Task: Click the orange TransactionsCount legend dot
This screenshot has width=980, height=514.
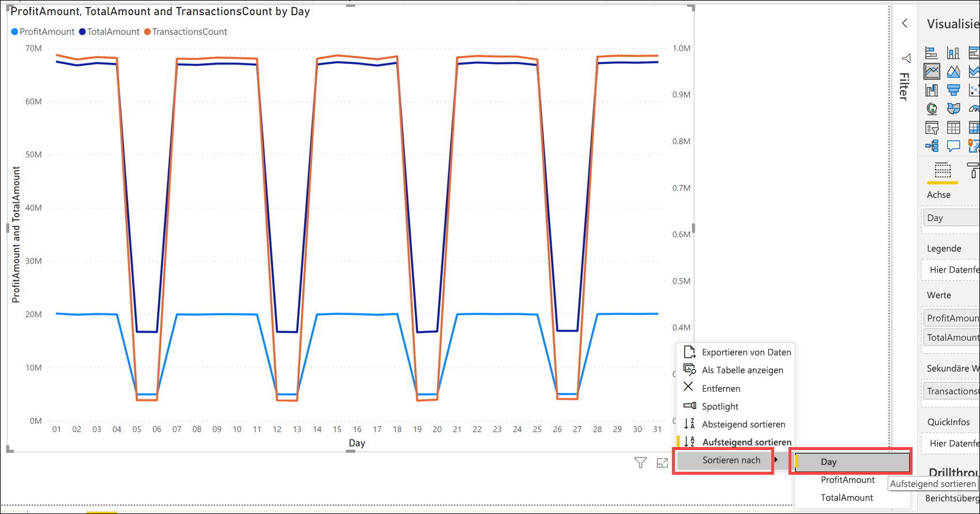Action: (x=148, y=32)
